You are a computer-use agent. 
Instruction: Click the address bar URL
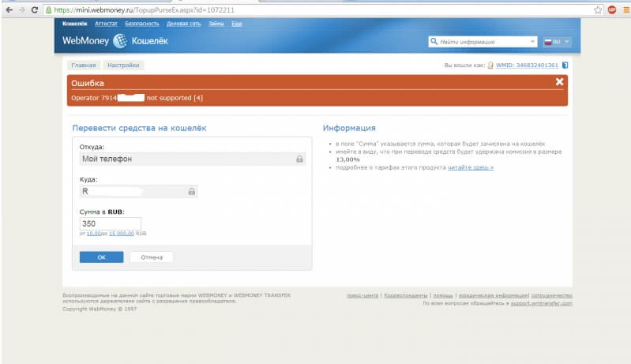144,10
